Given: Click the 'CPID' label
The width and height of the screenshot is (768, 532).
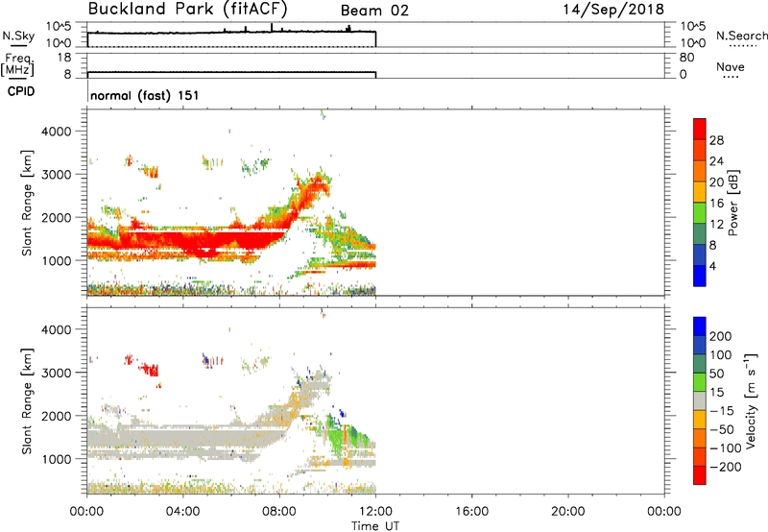Looking at the screenshot, I should tap(21, 91).
